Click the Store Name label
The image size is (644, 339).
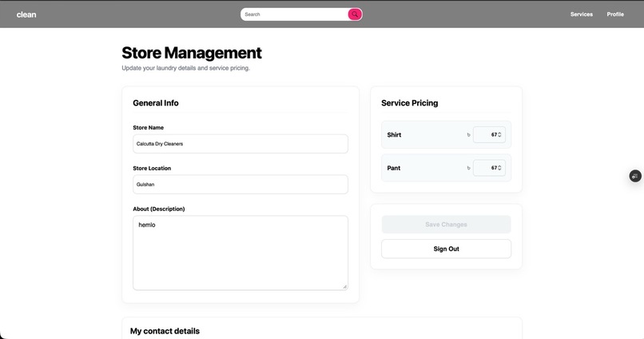(149, 128)
